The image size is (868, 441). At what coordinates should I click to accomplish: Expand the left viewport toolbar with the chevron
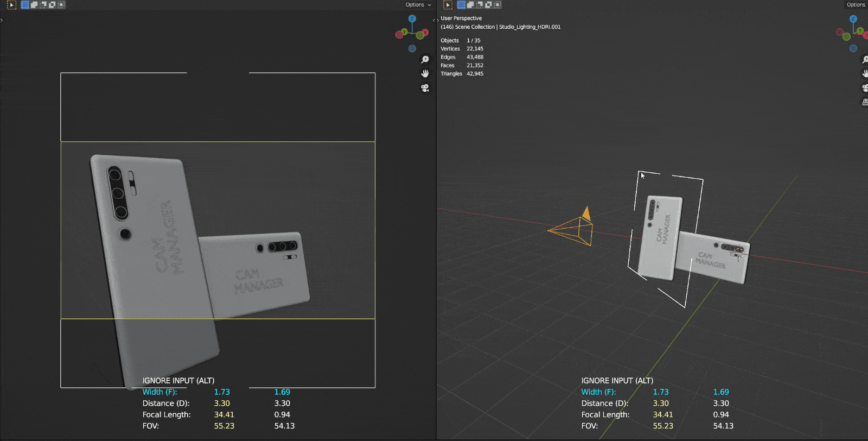[x=2, y=20]
